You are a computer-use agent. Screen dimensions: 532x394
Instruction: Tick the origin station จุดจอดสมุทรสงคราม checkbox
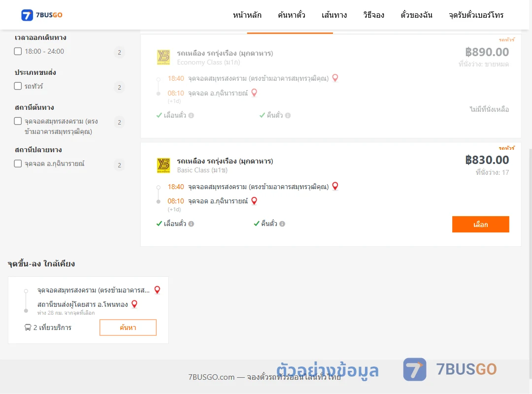pyautogui.click(x=18, y=121)
